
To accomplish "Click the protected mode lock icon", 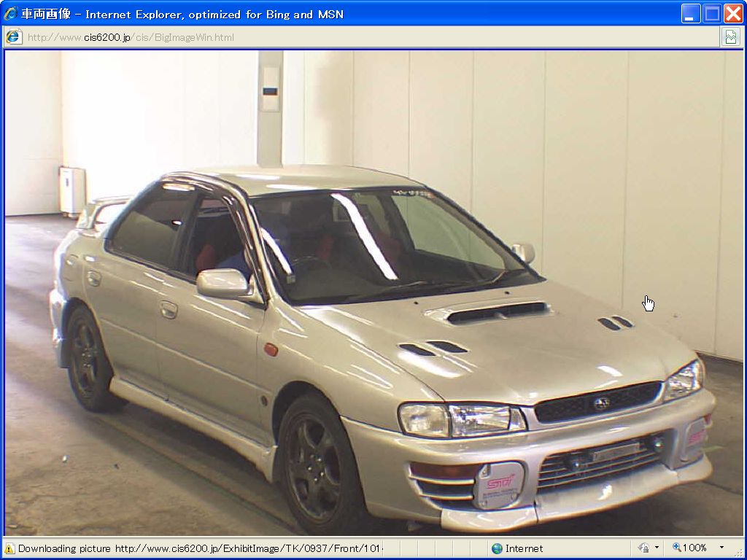I will pos(643,548).
